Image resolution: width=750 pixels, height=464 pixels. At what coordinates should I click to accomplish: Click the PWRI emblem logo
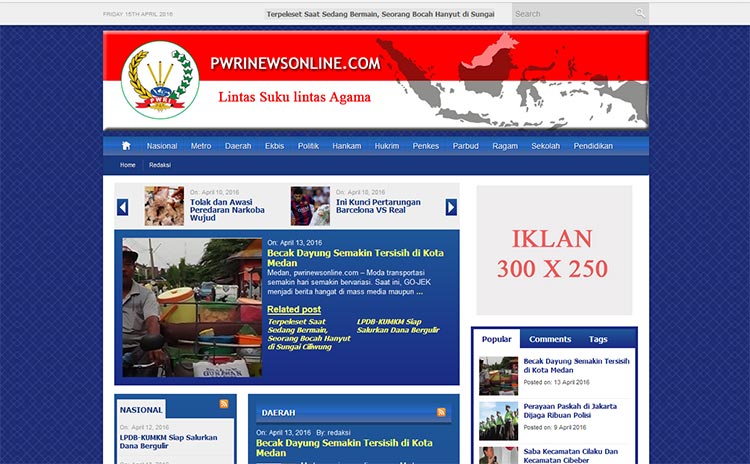153,80
